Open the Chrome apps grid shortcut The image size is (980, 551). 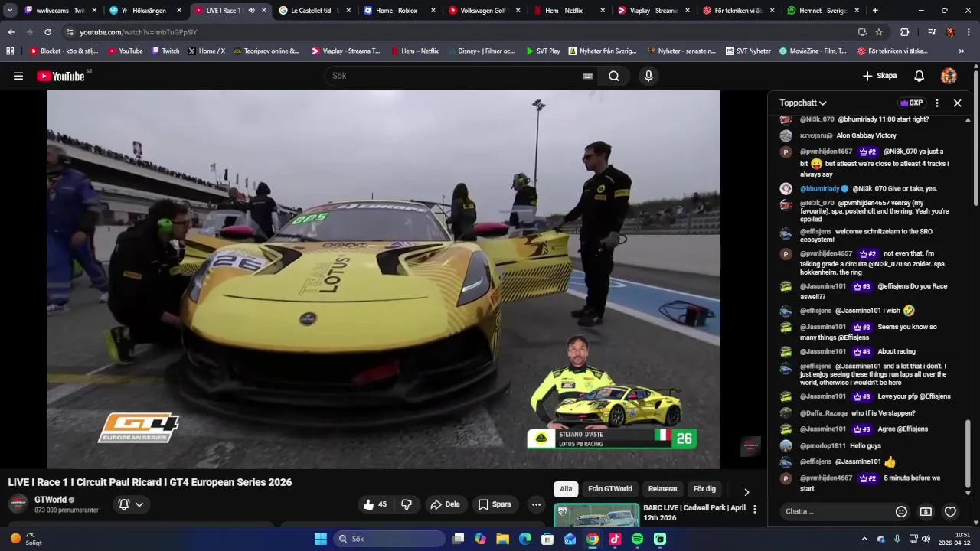[x=10, y=51]
